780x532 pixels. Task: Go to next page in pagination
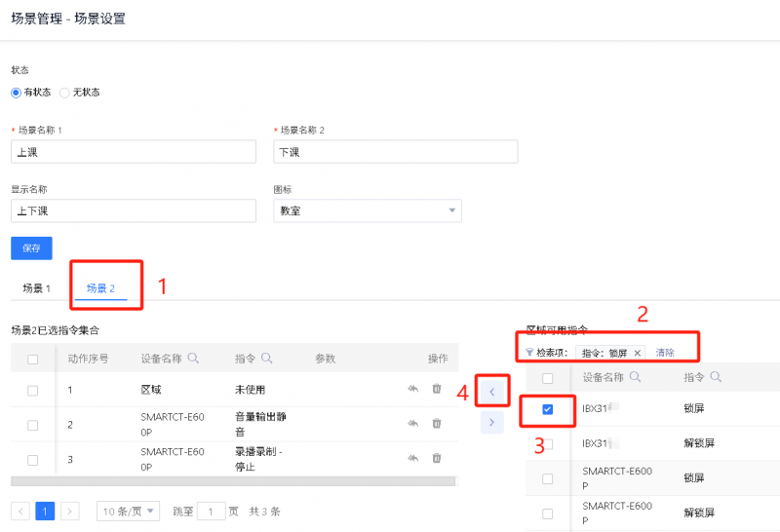pos(69,511)
